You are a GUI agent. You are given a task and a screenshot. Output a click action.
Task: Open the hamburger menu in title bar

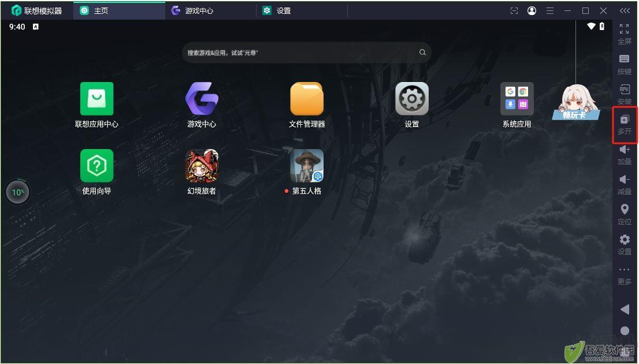pos(550,11)
